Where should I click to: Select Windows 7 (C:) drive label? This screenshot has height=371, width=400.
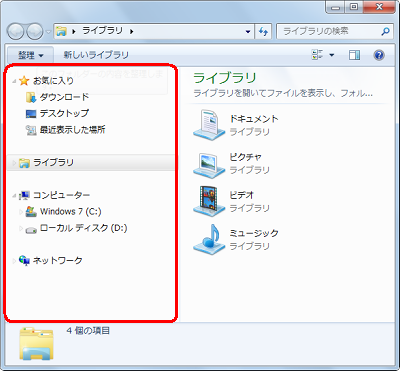point(70,211)
